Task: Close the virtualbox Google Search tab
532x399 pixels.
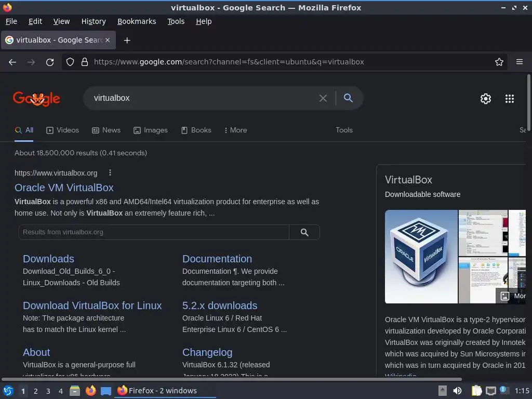Action: 108,40
